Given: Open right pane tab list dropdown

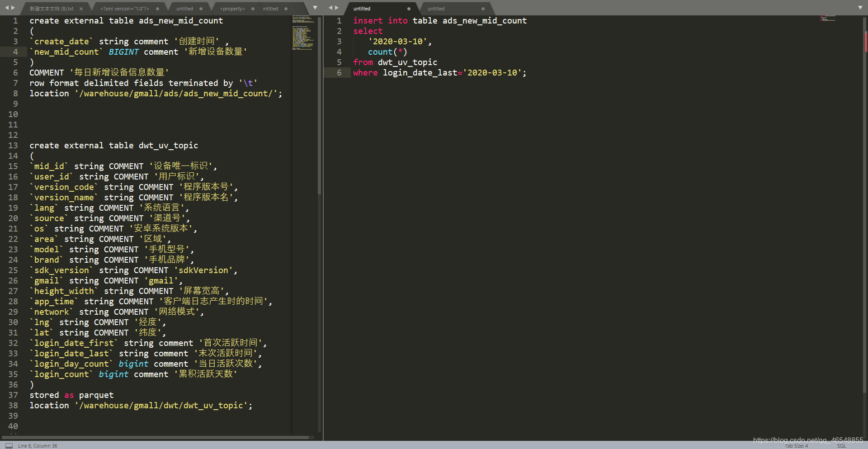Looking at the screenshot, I should (860, 8).
